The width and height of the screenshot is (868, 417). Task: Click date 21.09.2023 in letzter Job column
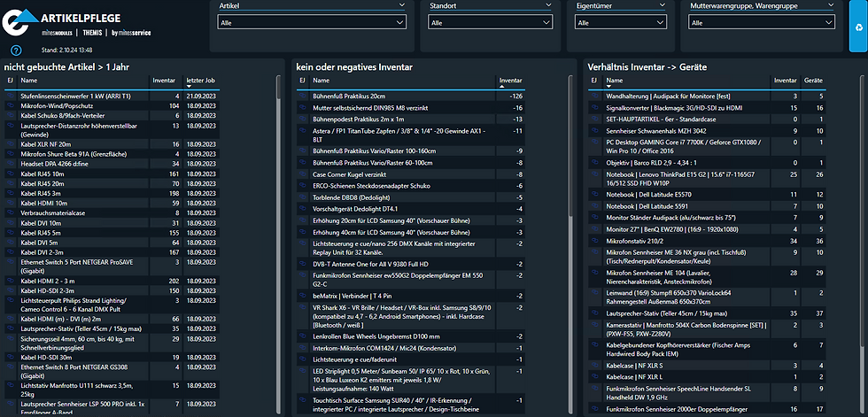tap(200, 97)
